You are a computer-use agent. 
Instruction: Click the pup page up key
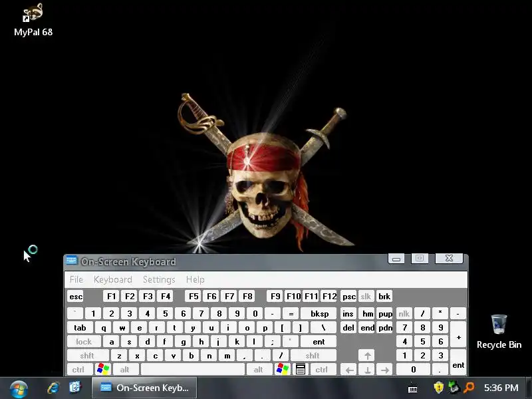385,313
